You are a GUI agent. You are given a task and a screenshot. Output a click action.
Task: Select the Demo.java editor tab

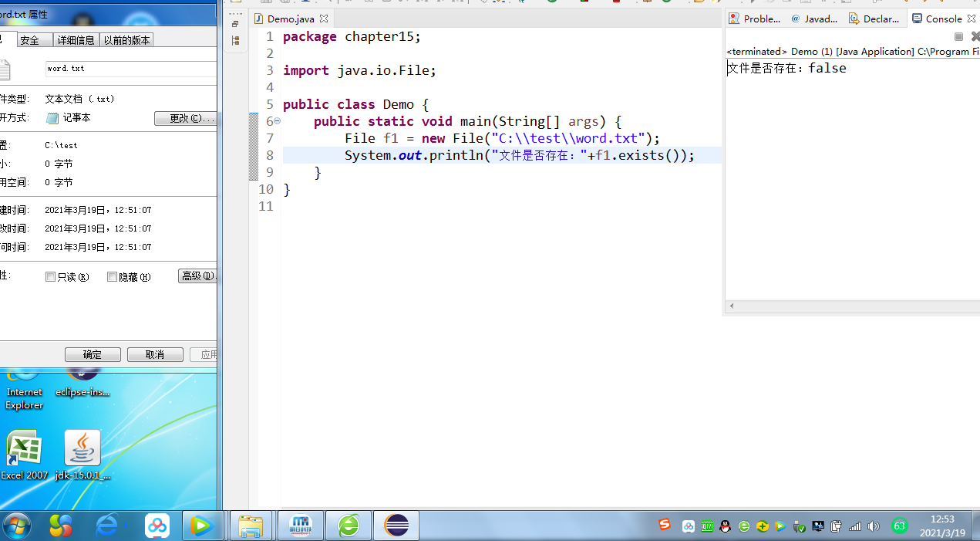coord(291,19)
